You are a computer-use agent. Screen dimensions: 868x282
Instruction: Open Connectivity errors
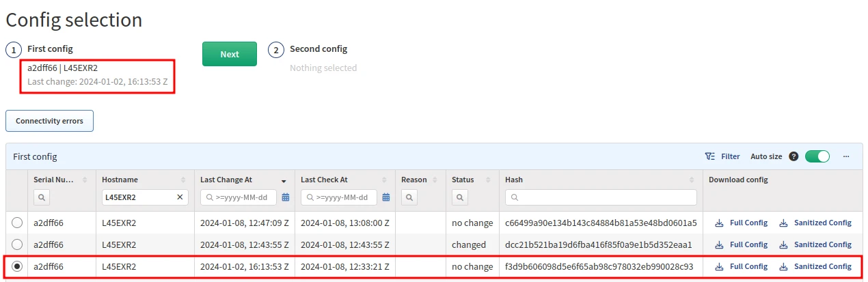click(x=49, y=121)
